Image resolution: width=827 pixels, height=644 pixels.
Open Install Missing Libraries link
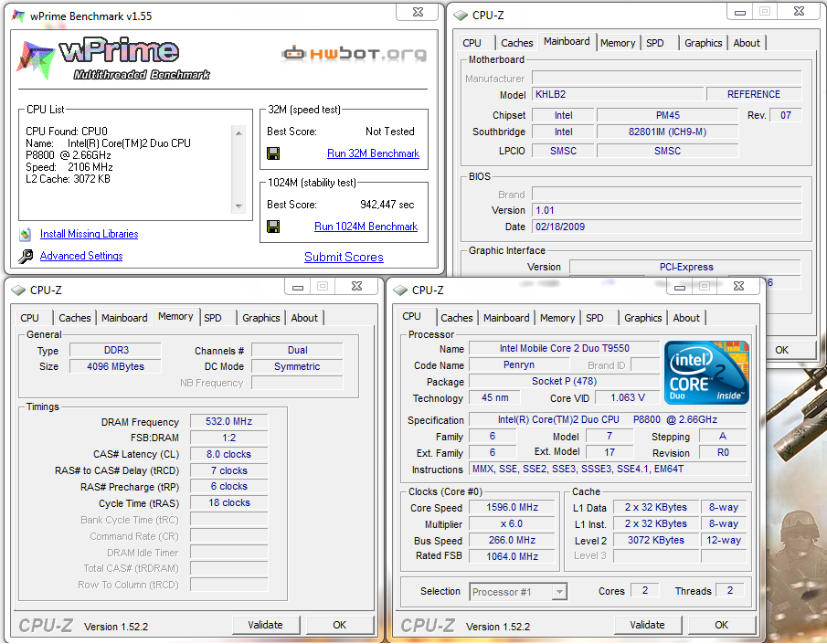pyautogui.click(x=90, y=234)
